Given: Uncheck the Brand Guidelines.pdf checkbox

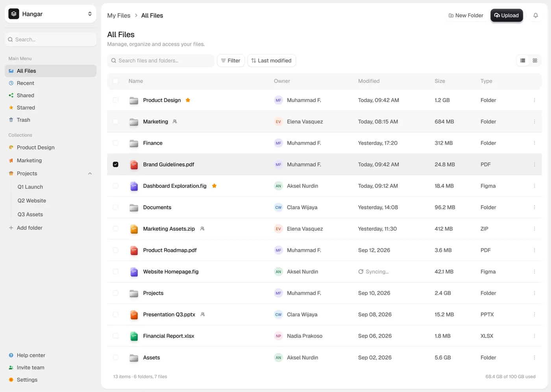Looking at the screenshot, I should 115,165.
